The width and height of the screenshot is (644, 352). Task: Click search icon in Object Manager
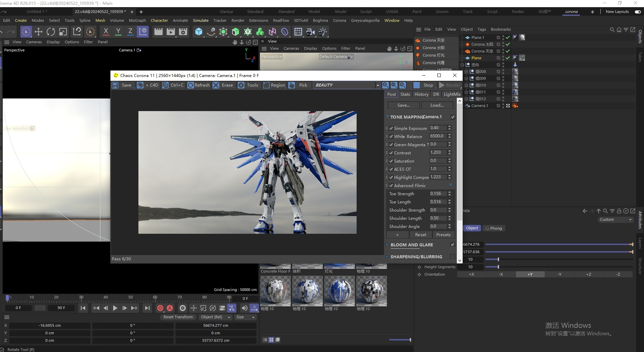click(x=612, y=30)
